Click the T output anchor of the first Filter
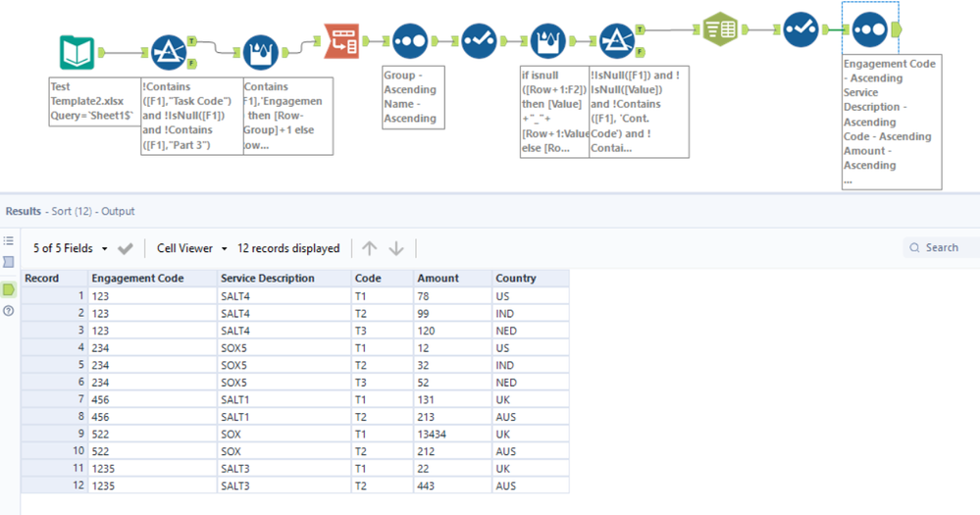Image resolution: width=980 pixels, height=515 pixels. (192, 41)
